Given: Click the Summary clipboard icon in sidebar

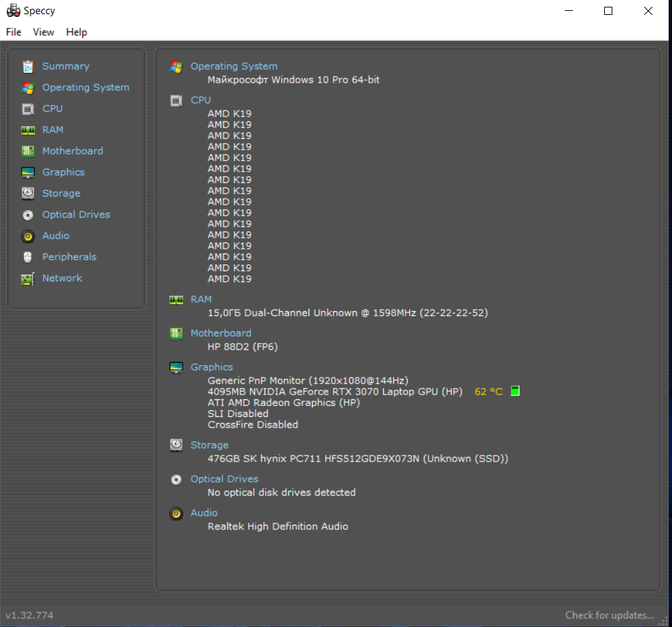Looking at the screenshot, I should 28,66.
